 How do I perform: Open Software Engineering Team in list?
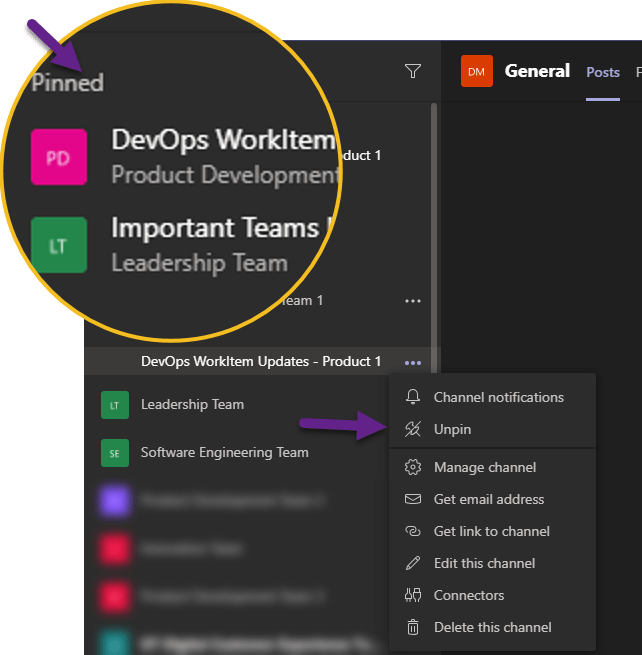click(224, 453)
